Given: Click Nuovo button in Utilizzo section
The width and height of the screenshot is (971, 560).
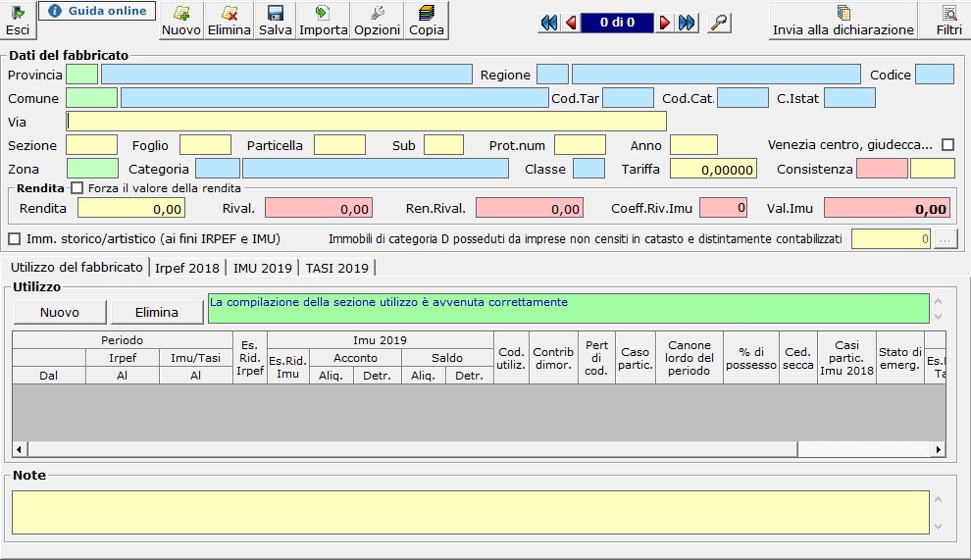Looking at the screenshot, I should tap(60, 312).
